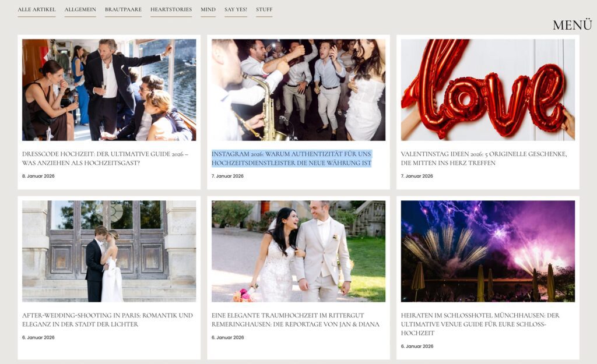Read the Valentinstag Ideen 2026 article title
The width and height of the screenshot is (597, 364).
click(x=483, y=158)
